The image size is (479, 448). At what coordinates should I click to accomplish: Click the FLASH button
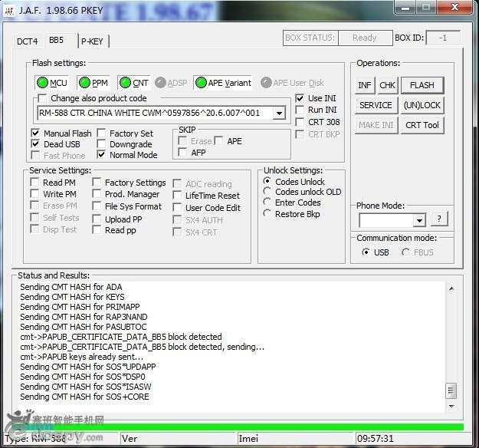click(x=422, y=85)
